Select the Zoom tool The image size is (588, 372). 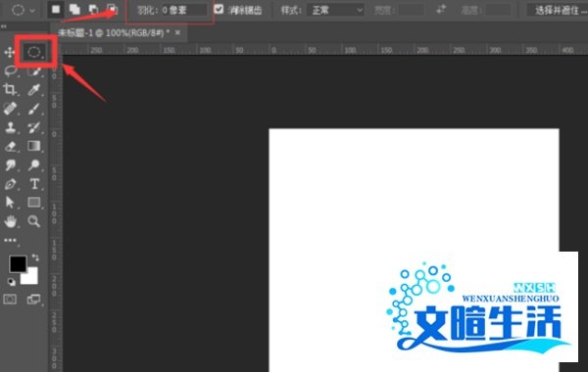coord(33,221)
